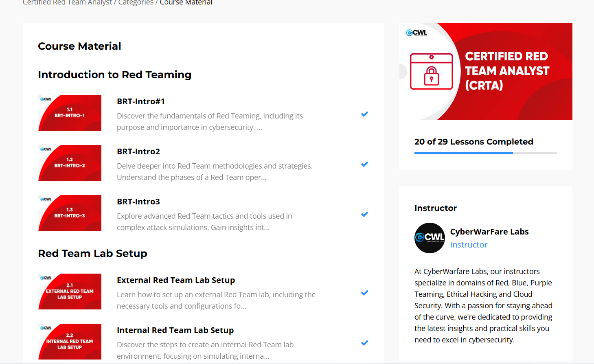This screenshot has height=364, width=594.
Task: Open the BRT-Intro2 lesson title
Action: (x=138, y=151)
